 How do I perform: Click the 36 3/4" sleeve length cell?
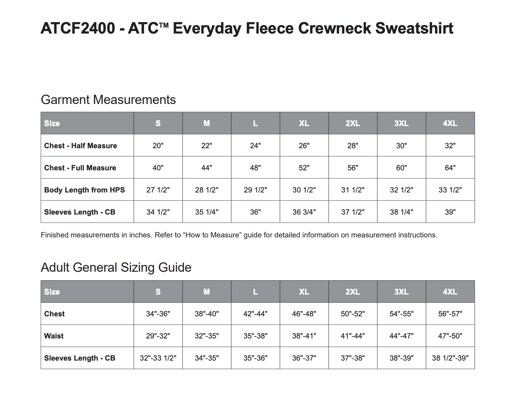coord(304,212)
